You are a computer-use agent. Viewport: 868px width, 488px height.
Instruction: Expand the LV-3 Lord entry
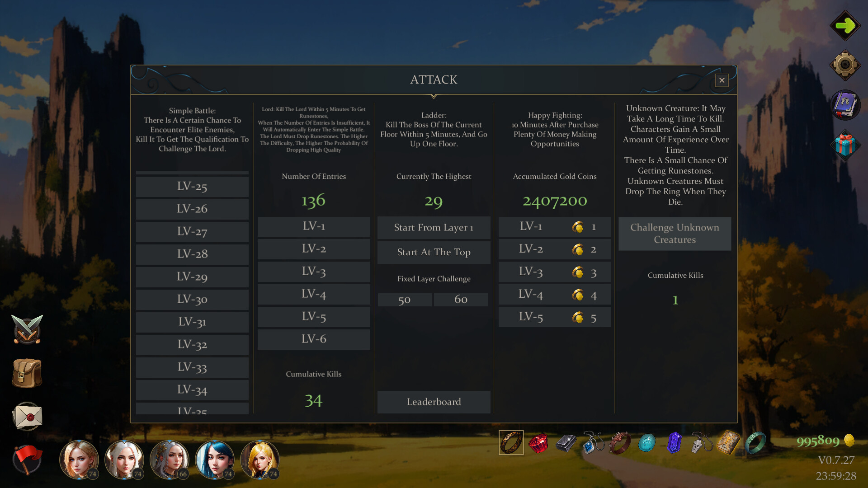tap(314, 271)
